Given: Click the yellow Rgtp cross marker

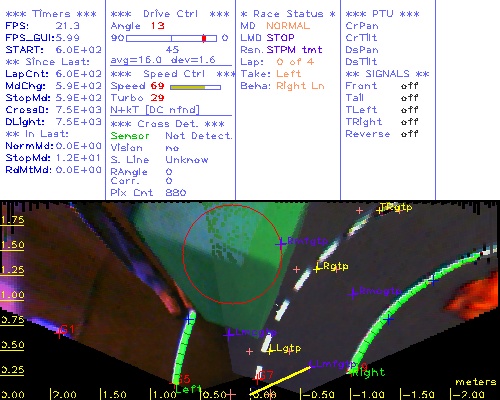Looking at the screenshot, I should [x=317, y=269].
